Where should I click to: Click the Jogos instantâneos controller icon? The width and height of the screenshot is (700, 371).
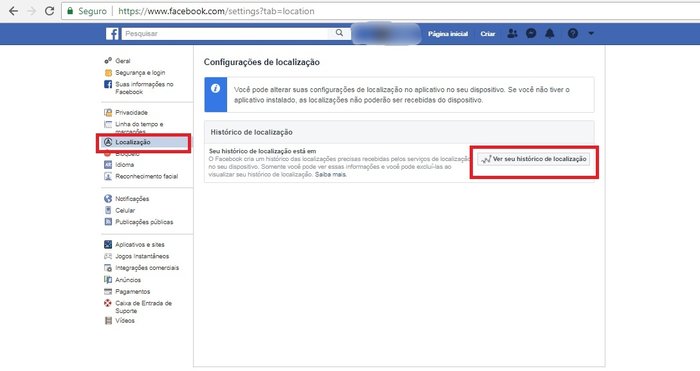click(108, 256)
